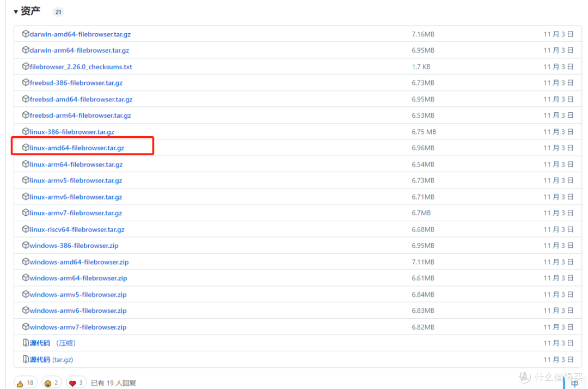This screenshot has height=389, width=588.
Task: Click package icon beside windows-armv6 file
Action: click(x=26, y=311)
